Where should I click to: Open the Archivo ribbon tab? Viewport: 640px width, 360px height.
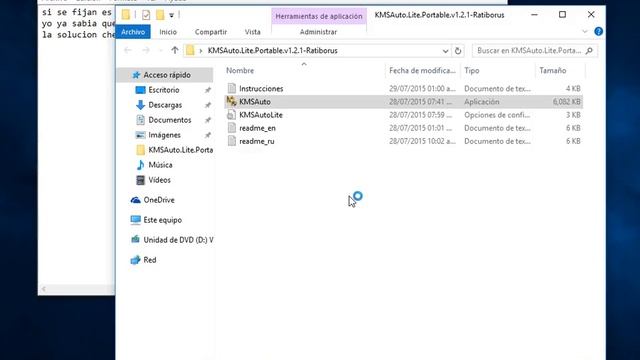point(133,32)
